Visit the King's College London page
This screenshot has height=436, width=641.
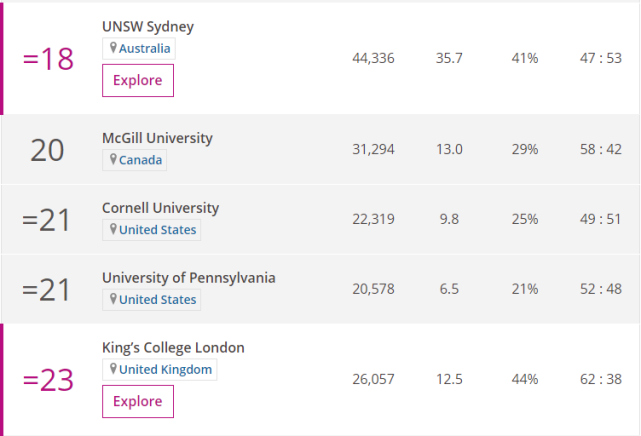[173, 348]
